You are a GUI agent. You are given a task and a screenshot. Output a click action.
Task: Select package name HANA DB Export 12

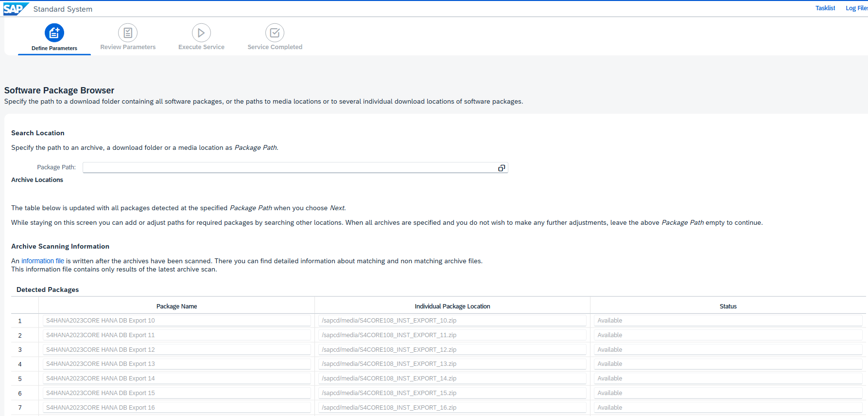click(x=177, y=350)
